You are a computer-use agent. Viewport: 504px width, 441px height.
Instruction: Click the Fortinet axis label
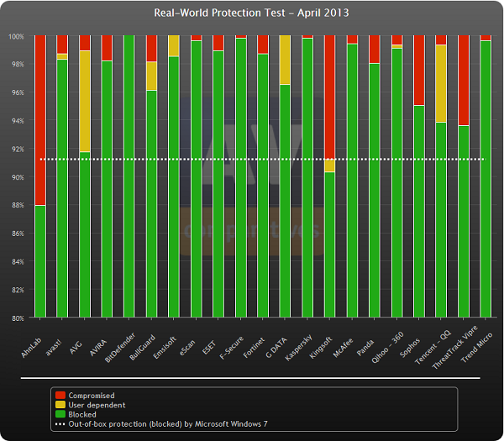(254, 348)
